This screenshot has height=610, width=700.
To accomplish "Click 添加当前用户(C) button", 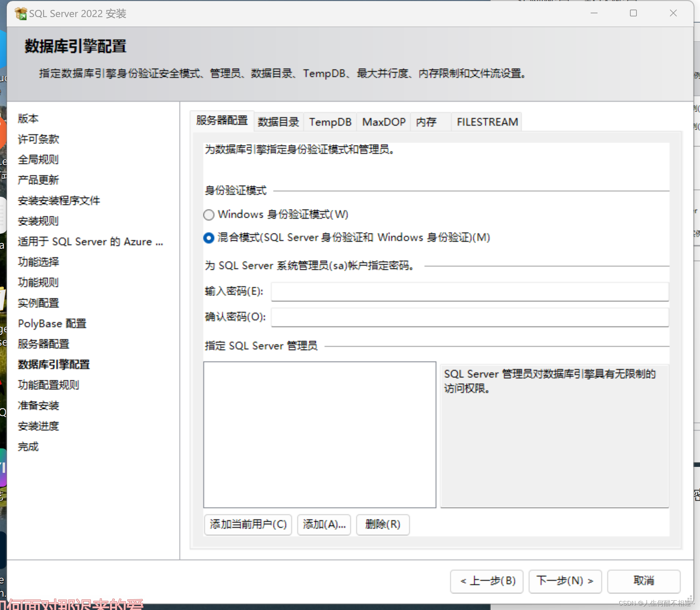I will point(248,524).
